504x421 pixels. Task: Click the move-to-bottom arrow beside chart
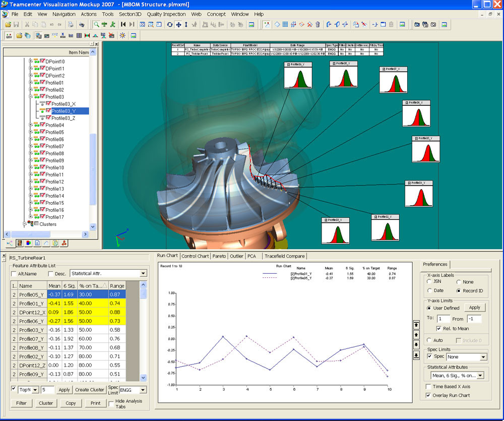point(416,355)
